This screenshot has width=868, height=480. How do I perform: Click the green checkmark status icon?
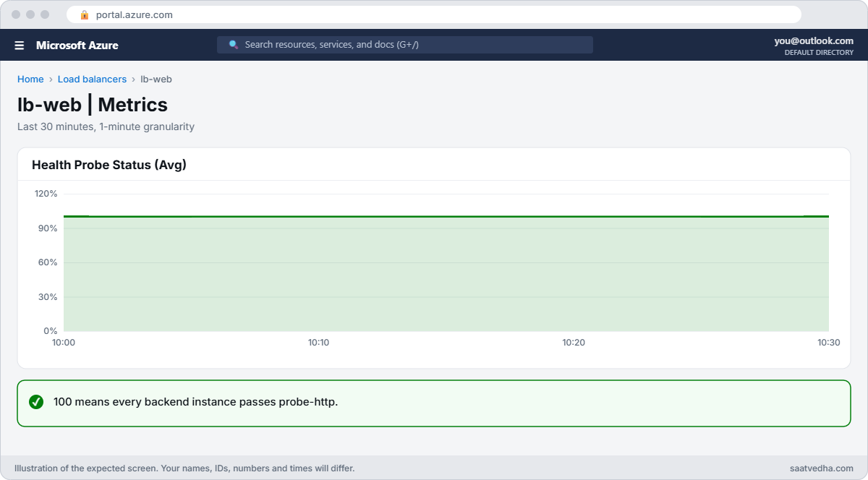[36, 402]
